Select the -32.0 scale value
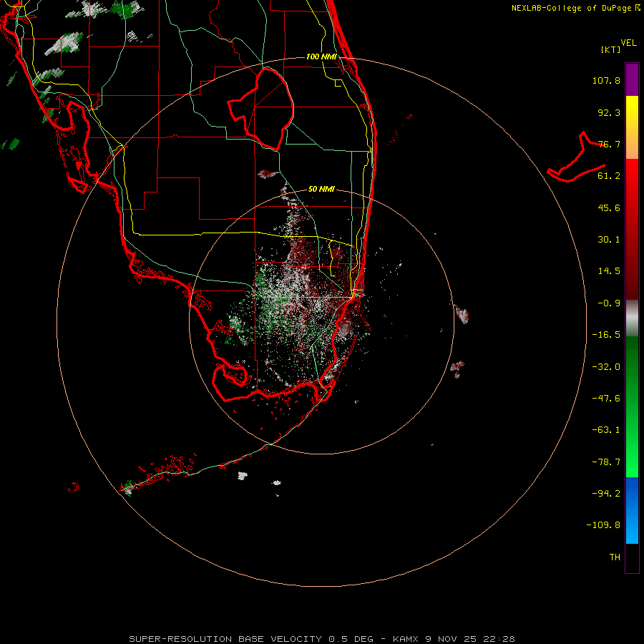 pyautogui.click(x=606, y=367)
